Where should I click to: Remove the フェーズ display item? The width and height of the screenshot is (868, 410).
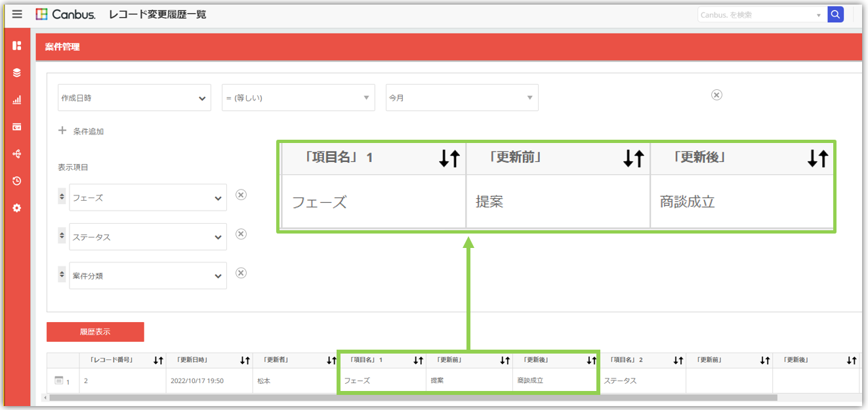coord(241,194)
